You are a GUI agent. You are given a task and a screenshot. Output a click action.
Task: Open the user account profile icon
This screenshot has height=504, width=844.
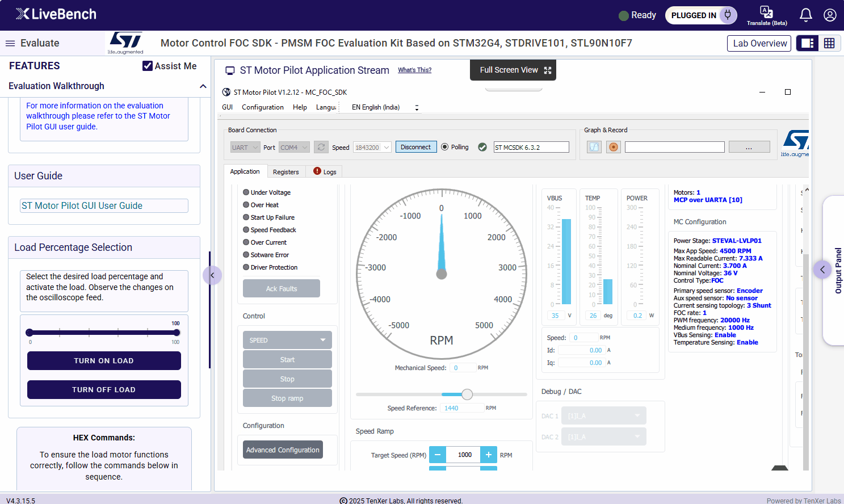(830, 15)
